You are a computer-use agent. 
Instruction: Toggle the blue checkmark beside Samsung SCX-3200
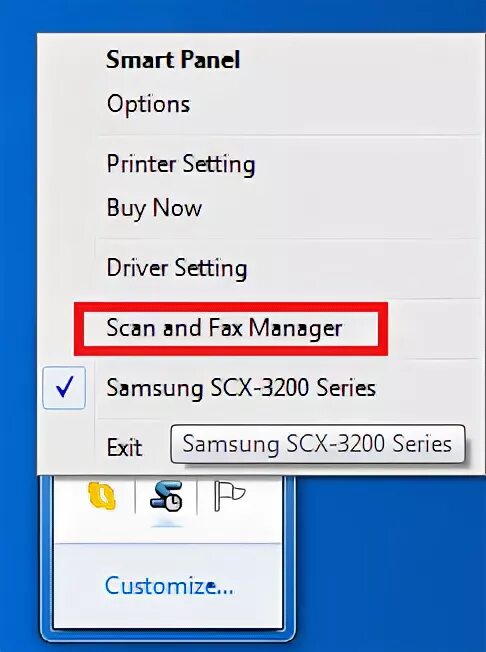coord(64,388)
